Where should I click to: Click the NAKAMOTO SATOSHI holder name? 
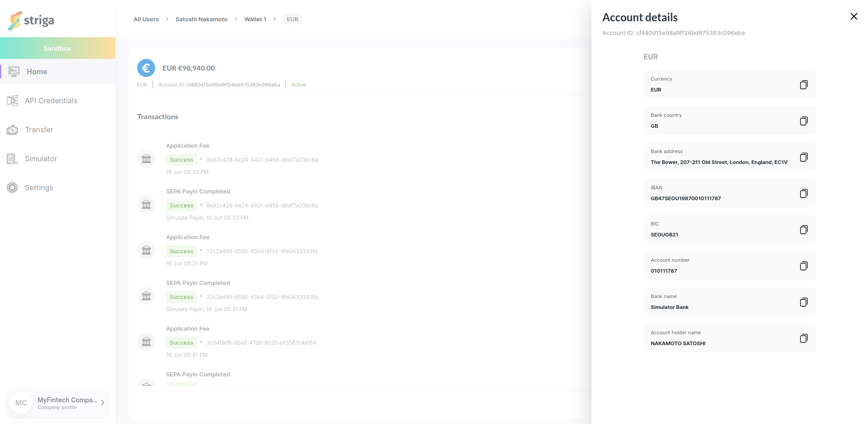coord(678,343)
